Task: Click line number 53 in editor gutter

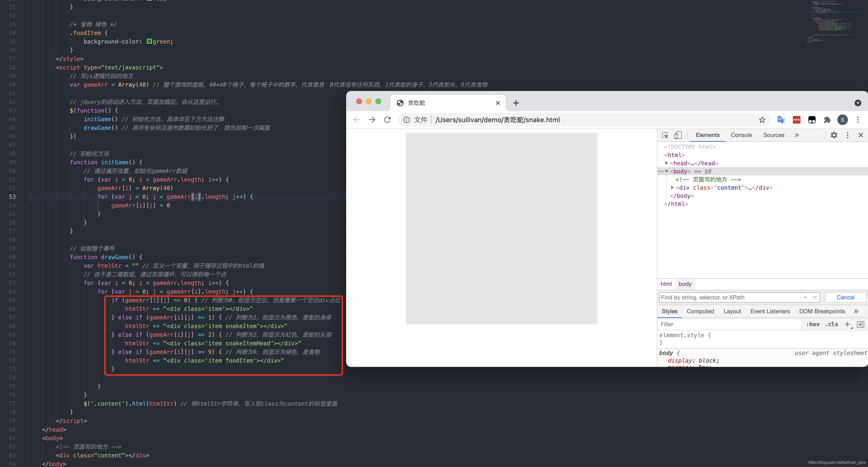Action: click(12, 197)
